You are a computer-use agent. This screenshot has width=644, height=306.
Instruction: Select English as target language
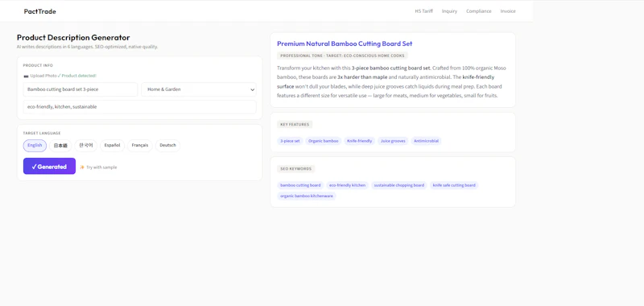click(x=35, y=146)
